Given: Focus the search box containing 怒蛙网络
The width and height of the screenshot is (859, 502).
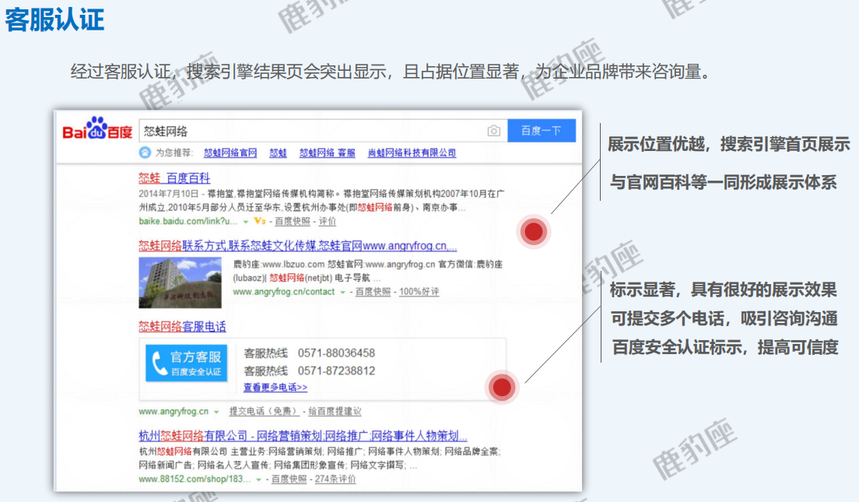Looking at the screenshot, I should [323, 131].
